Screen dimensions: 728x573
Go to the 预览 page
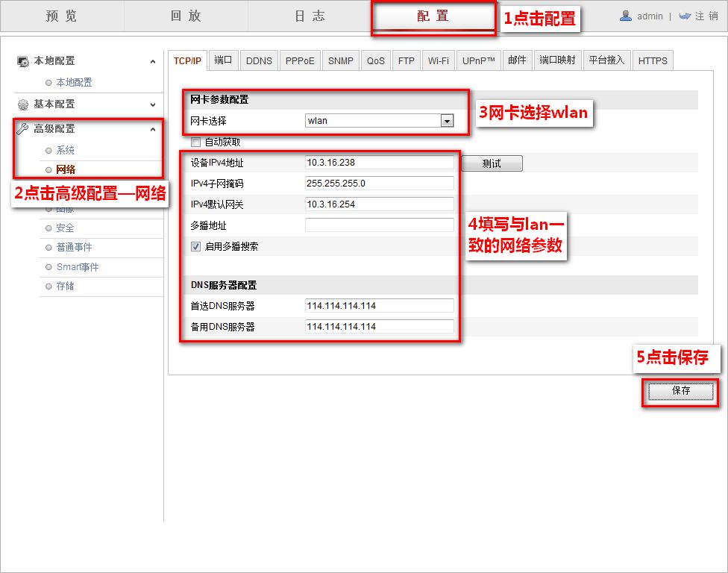pos(61,15)
